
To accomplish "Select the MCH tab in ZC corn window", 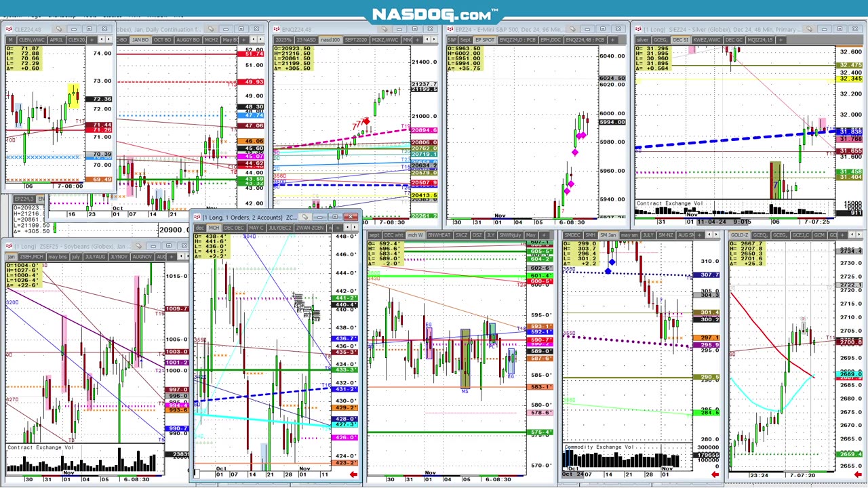I will [214, 228].
